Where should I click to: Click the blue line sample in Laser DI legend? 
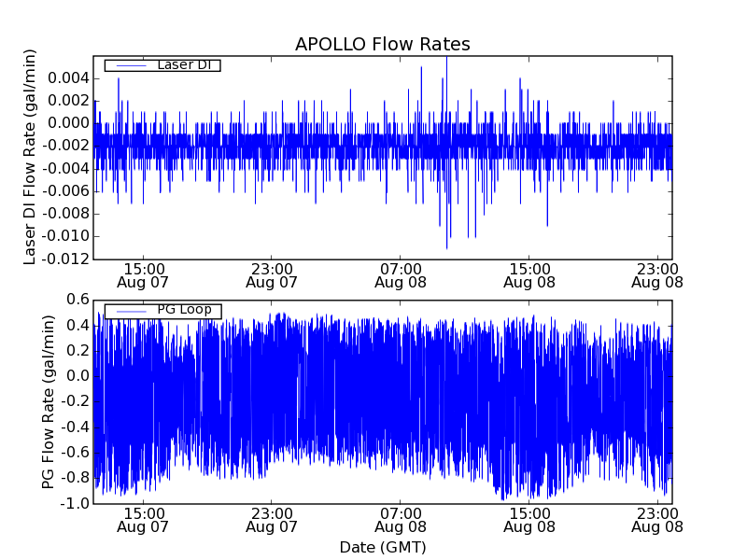pos(132,65)
